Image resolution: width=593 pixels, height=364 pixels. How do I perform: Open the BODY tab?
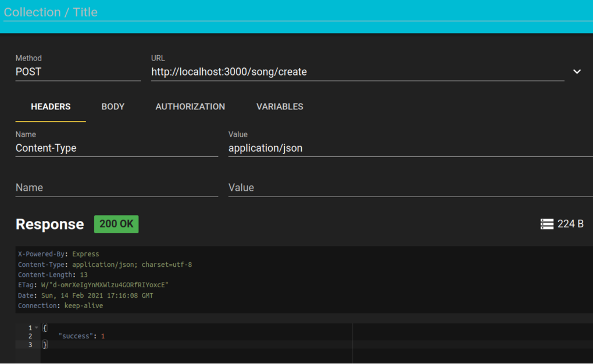tap(113, 107)
